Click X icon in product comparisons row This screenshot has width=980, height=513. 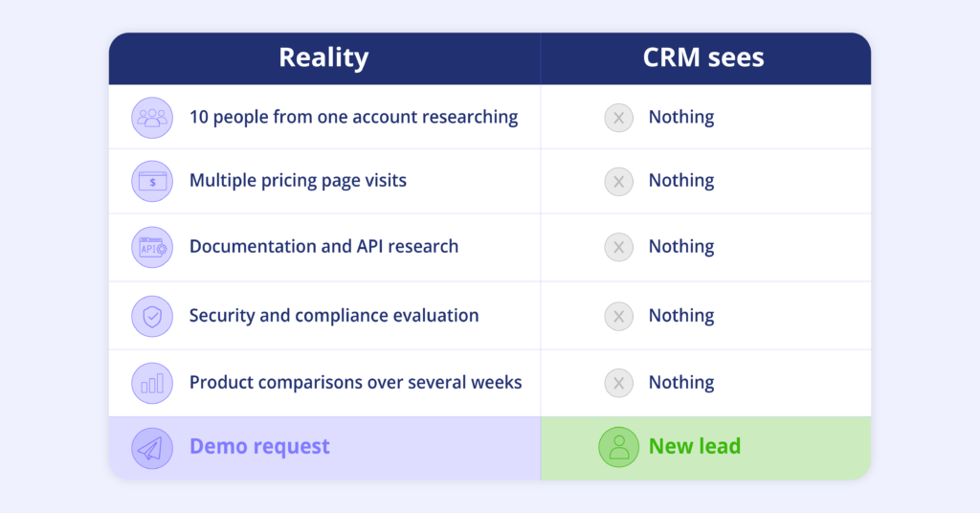[619, 383]
